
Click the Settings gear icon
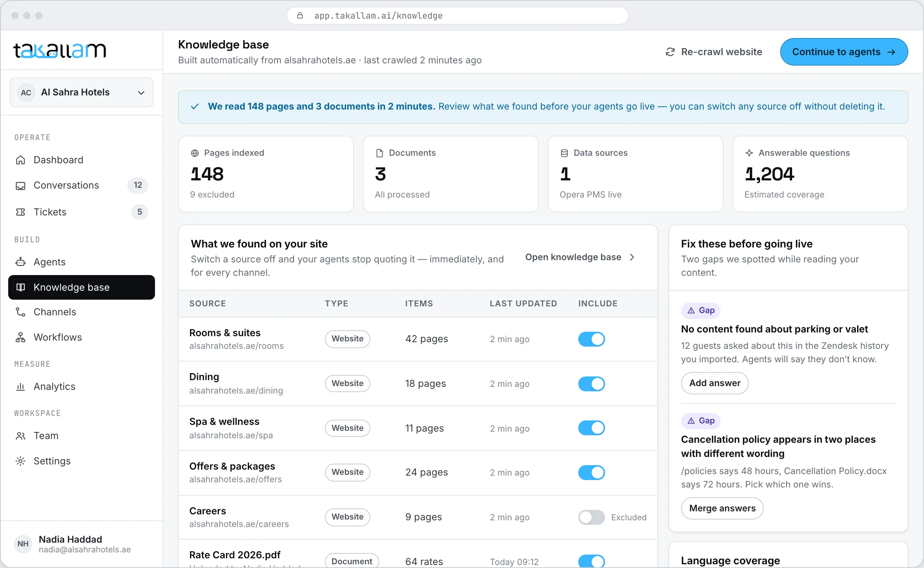click(x=20, y=461)
